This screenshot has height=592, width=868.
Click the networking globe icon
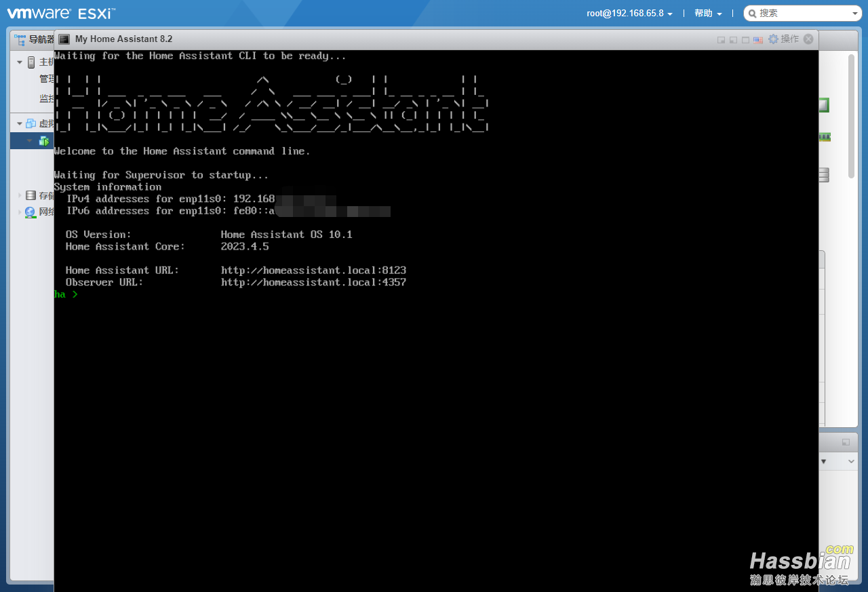(x=31, y=212)
